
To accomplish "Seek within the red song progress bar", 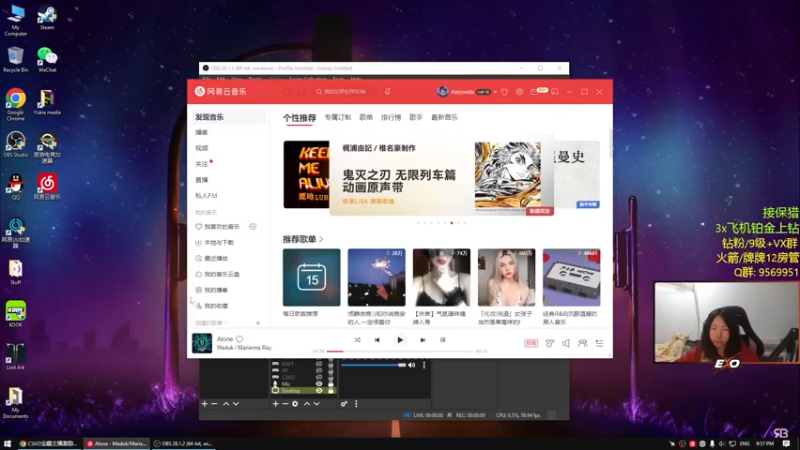I will (399, 351).
